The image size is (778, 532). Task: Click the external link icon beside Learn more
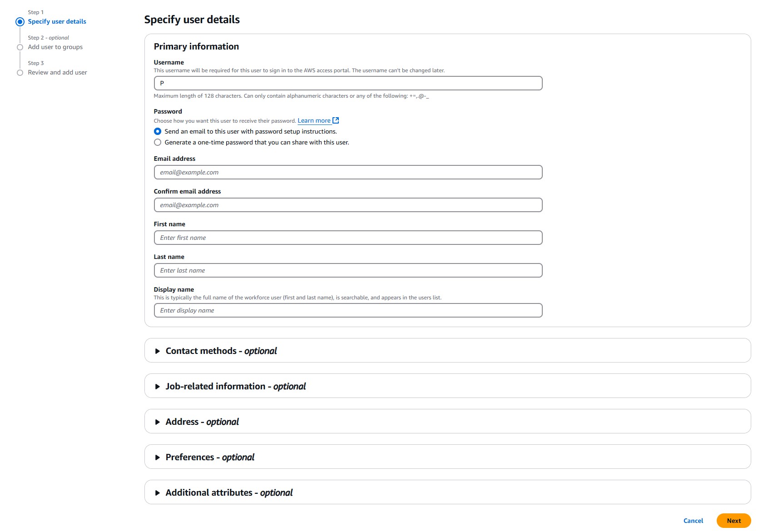click(x=336, y=120)
